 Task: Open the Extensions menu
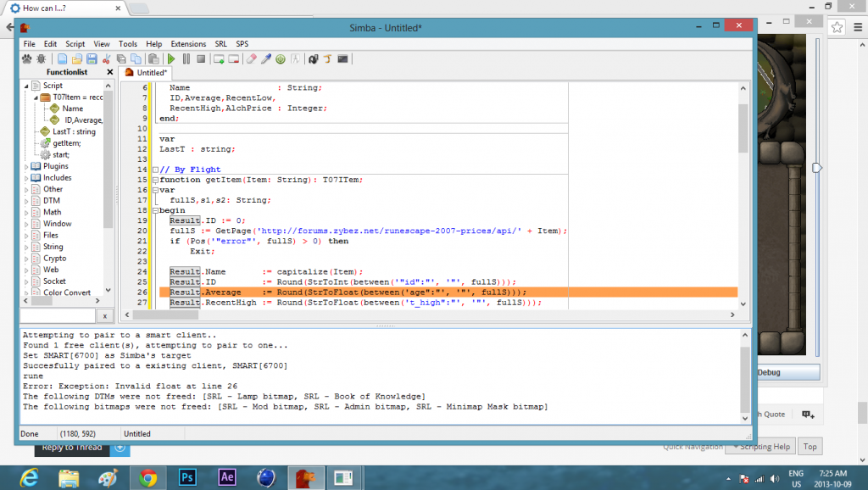point(188,43)
